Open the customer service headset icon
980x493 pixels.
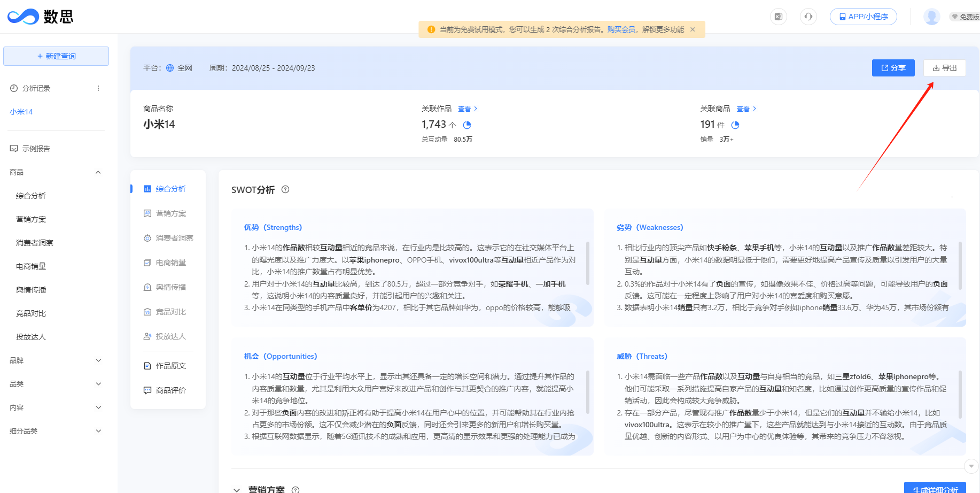coord(808,17)
